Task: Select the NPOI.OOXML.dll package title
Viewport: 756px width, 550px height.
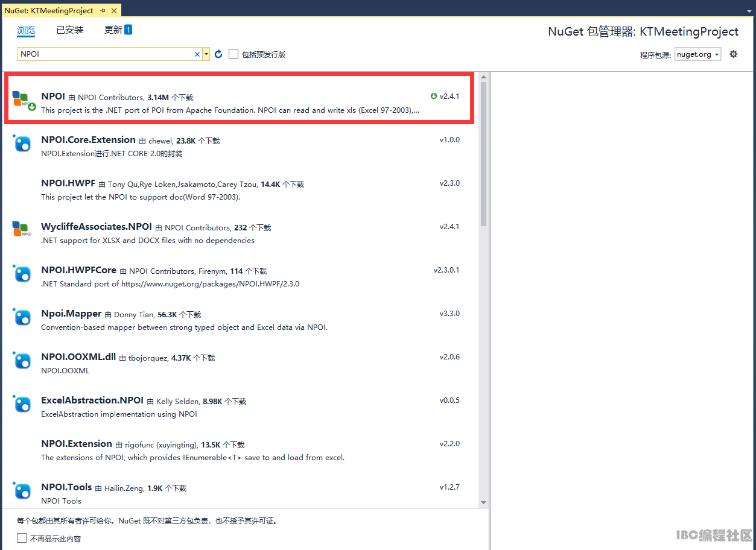Action: (78, 357)
